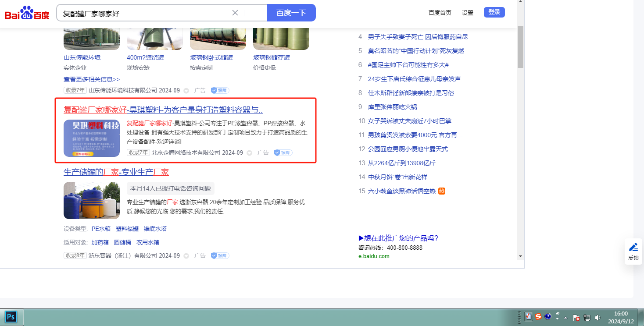The image size is (644, 326).
Task: Click the blue plastic tanks thumbnail
Action: 92,200
